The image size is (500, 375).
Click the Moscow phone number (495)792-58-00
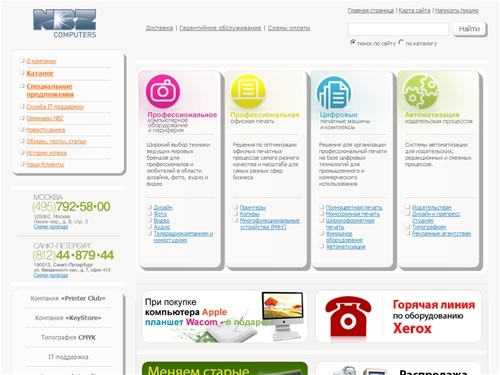coord(71,207)
